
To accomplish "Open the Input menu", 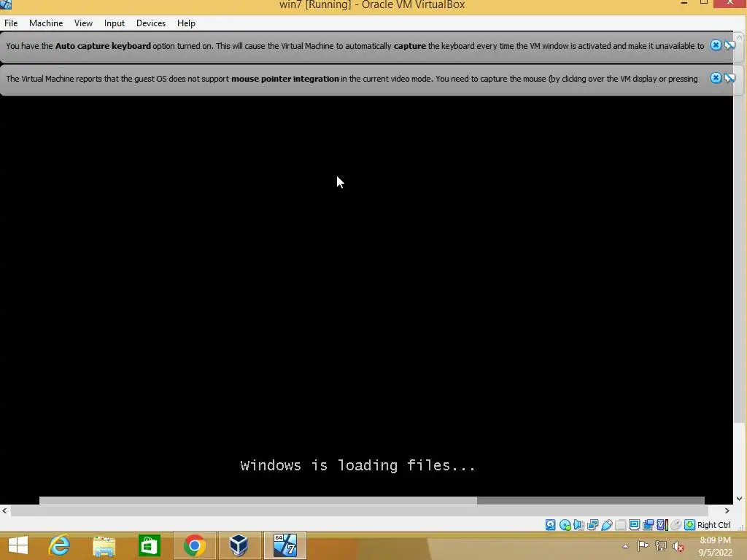I will coord(115,23).
